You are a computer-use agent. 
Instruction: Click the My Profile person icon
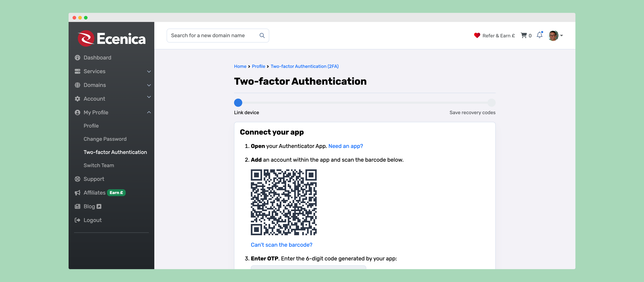click(x=77, y=112)
